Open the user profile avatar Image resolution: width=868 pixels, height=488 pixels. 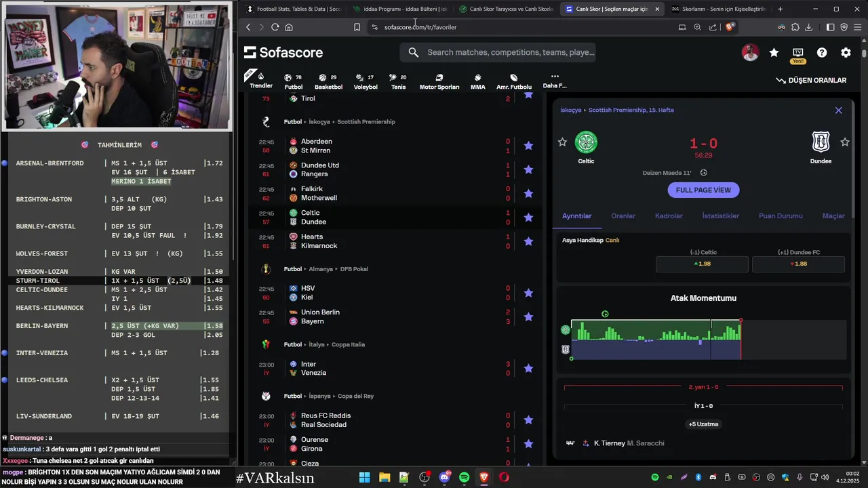[750, 52]
